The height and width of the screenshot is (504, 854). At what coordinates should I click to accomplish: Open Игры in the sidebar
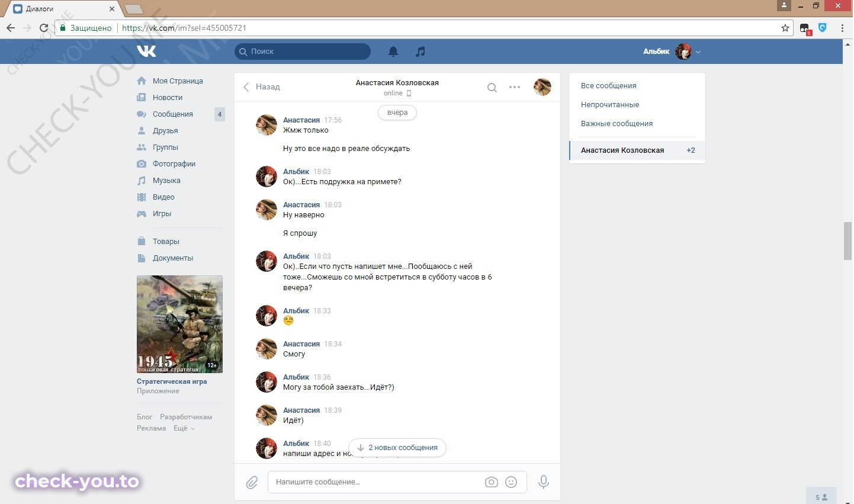pyautogui.click(x=162, y=214)
